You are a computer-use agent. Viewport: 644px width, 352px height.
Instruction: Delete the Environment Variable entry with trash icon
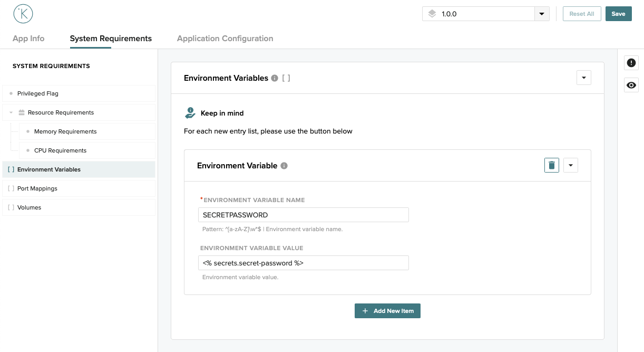551,166
